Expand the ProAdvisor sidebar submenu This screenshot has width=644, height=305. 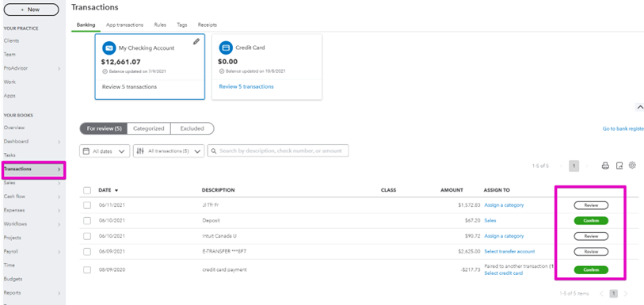tap(59, 69)
